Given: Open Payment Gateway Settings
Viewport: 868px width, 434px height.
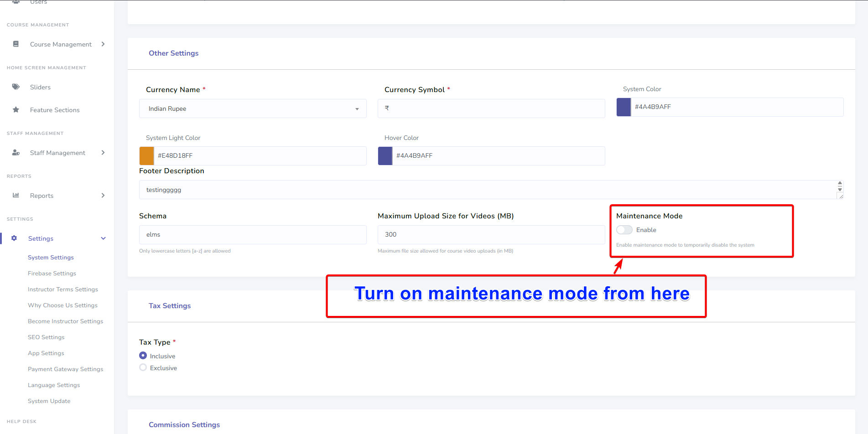Looking at the screenshot, I should tap(65, 369).
